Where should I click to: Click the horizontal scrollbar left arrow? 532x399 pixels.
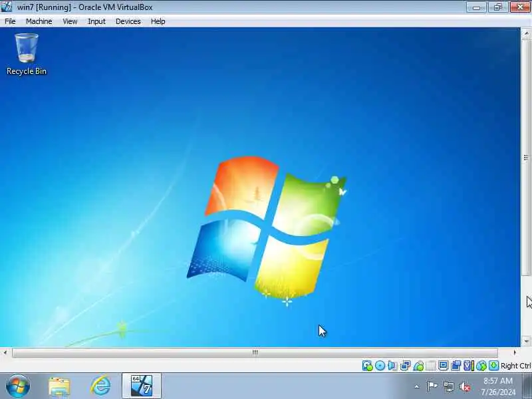pyautogui.click(x=5, y=352)
